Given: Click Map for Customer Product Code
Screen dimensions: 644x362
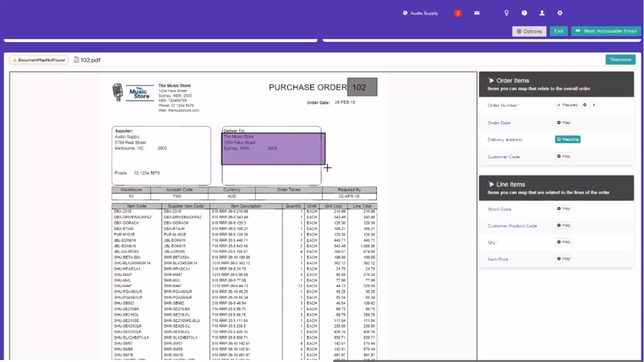Looking at the screenshot, I should [563, 225].
